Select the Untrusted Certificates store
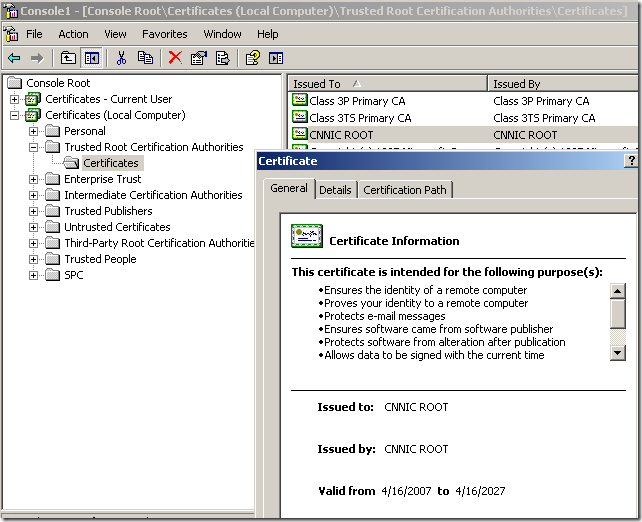Screen dimensions: 642x522 tap(117, 227)
